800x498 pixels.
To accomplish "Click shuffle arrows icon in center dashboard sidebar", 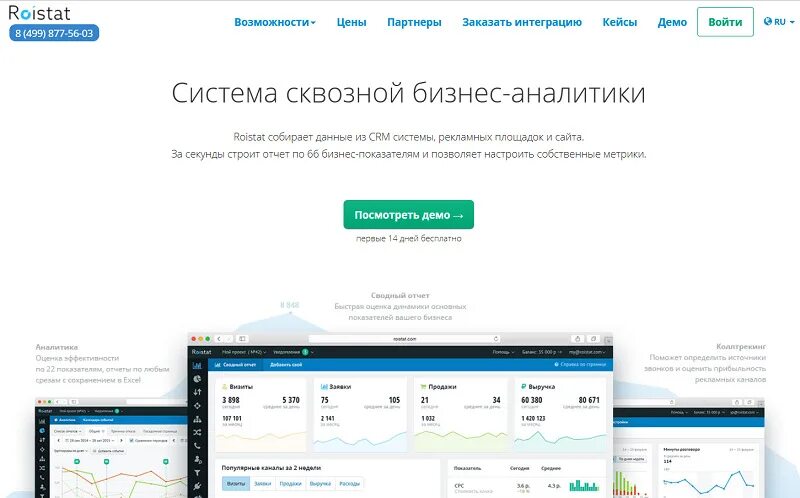I will [x=197, y=432].
